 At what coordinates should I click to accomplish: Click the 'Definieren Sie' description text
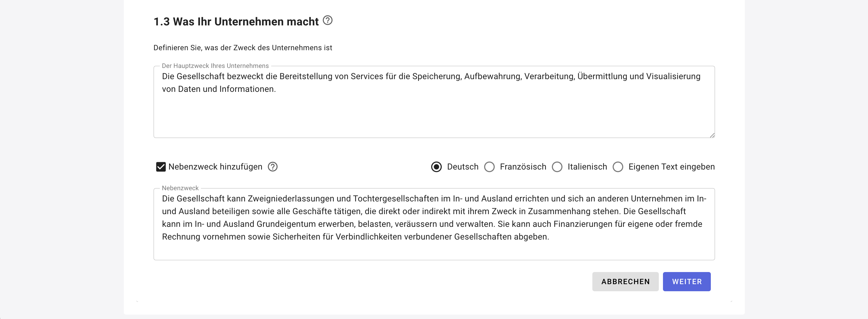[243, 48]
